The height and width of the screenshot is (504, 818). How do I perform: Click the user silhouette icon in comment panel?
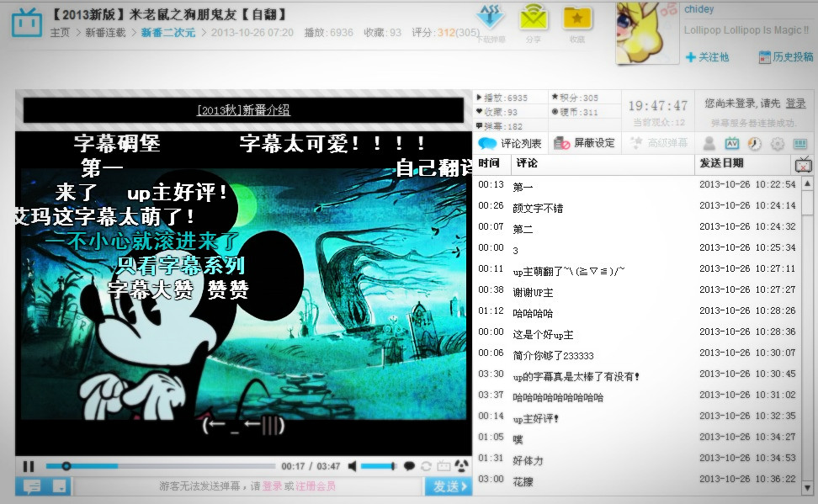(709, 144)
